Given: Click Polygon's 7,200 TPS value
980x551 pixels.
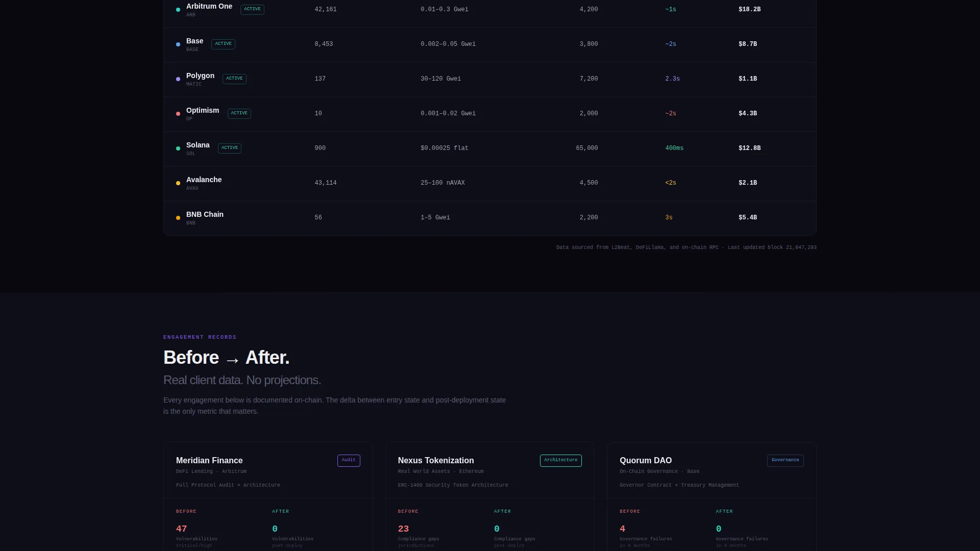Looking at the screenshot, I should 589,79.
